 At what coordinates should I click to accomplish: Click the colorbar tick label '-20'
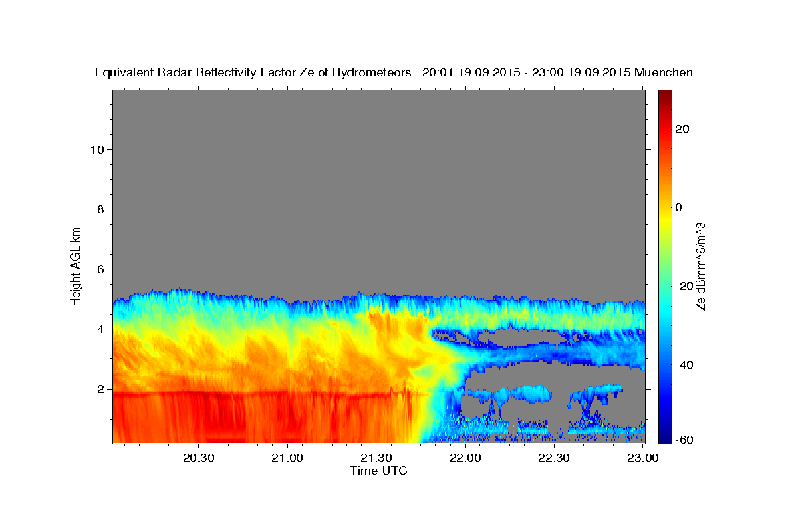684,286
